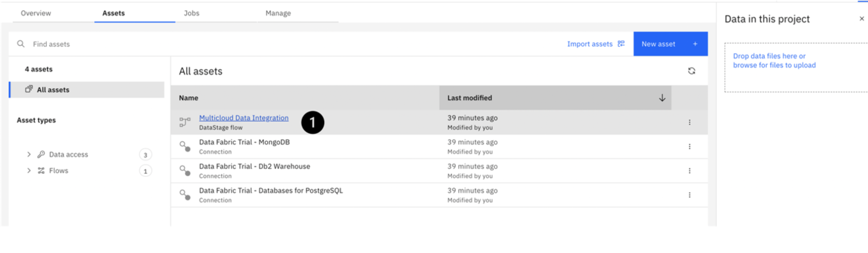Open overflow menu for Db2 Warehouse
Viewport: 868px width, 253px height.
(690, 171)
